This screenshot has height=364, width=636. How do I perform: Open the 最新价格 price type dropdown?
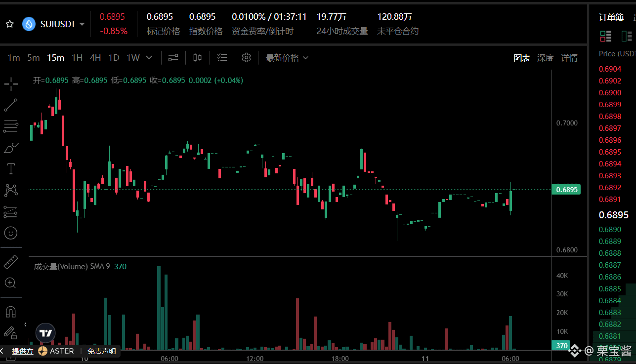click(287, 58)
